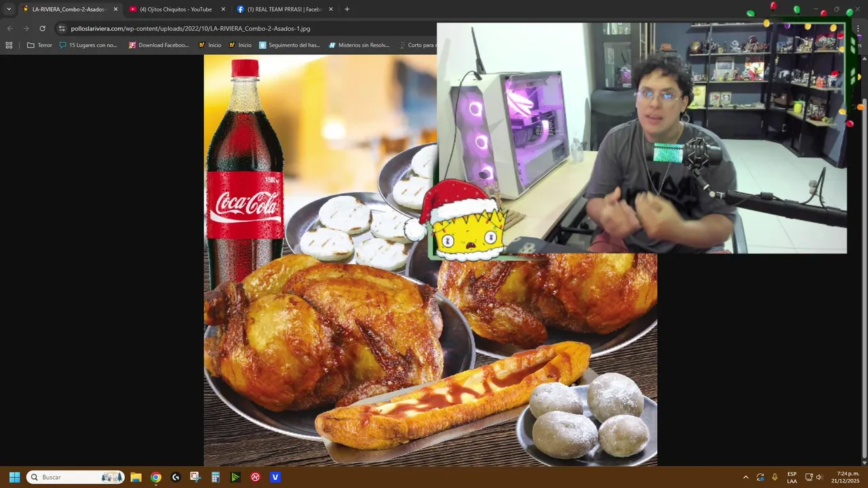Viewport: 868px width, 488px height.
Task: Open the first Inicio bookmark
Action: pos(210,45)
